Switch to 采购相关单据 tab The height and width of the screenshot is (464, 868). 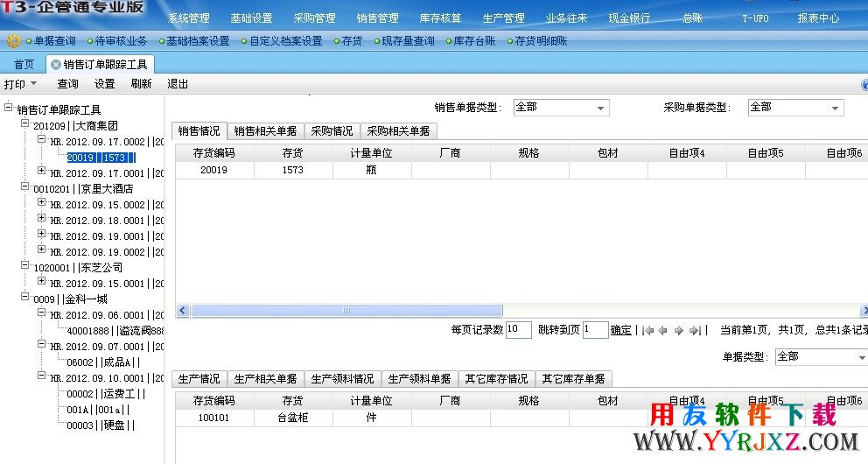(399, 131)
